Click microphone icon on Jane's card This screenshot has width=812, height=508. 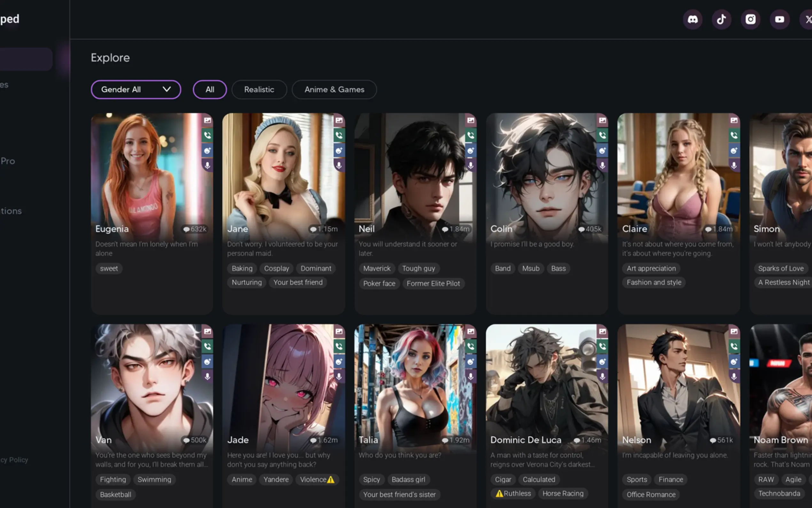click(x=339, y=165)
